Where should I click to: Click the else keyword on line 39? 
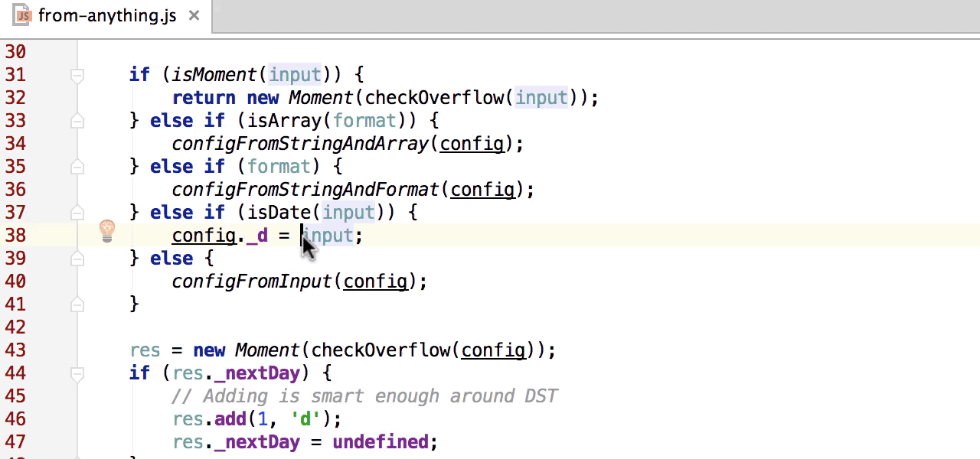pyautogui.click(x=171, y=259)
